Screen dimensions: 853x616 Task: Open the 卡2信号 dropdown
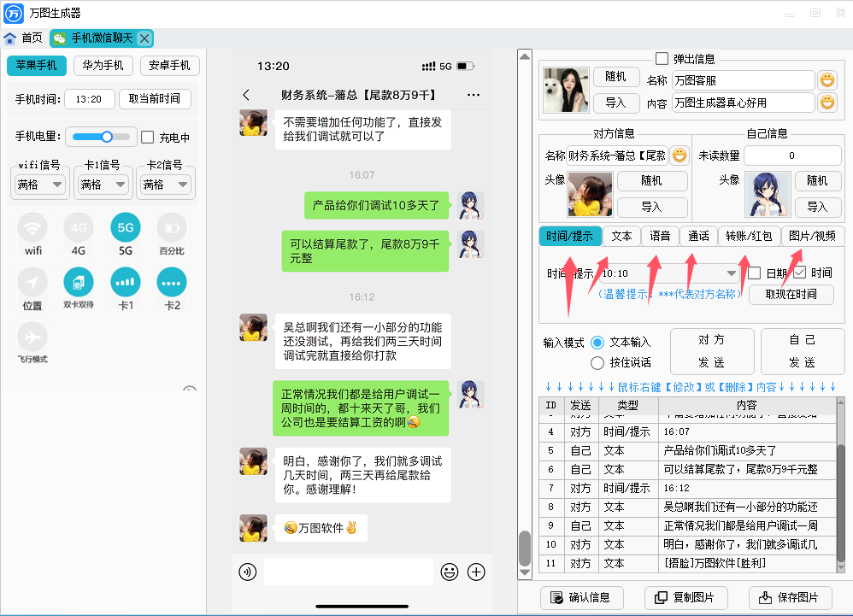pyautogui.click(x=165, y=185)
